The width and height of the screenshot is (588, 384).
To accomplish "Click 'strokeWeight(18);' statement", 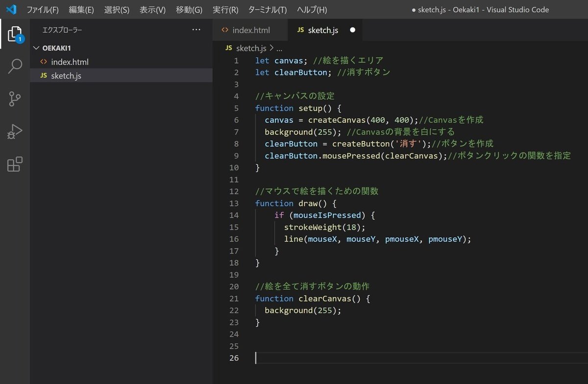I will point(325,227).
